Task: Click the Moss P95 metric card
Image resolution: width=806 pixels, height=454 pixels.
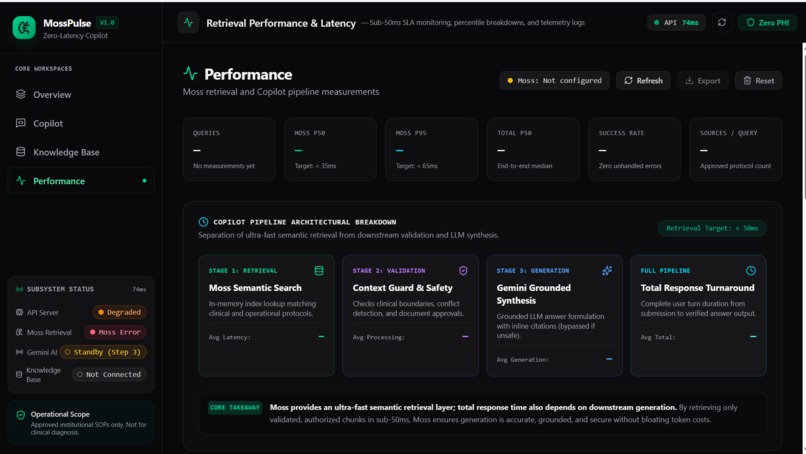Action: click(x=432, y=149)
